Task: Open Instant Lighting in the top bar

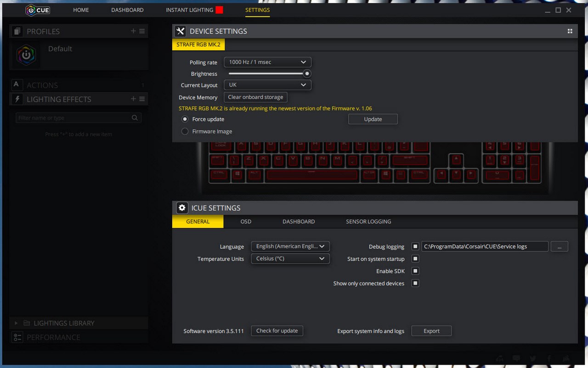Action: click(x=189, y=10)
